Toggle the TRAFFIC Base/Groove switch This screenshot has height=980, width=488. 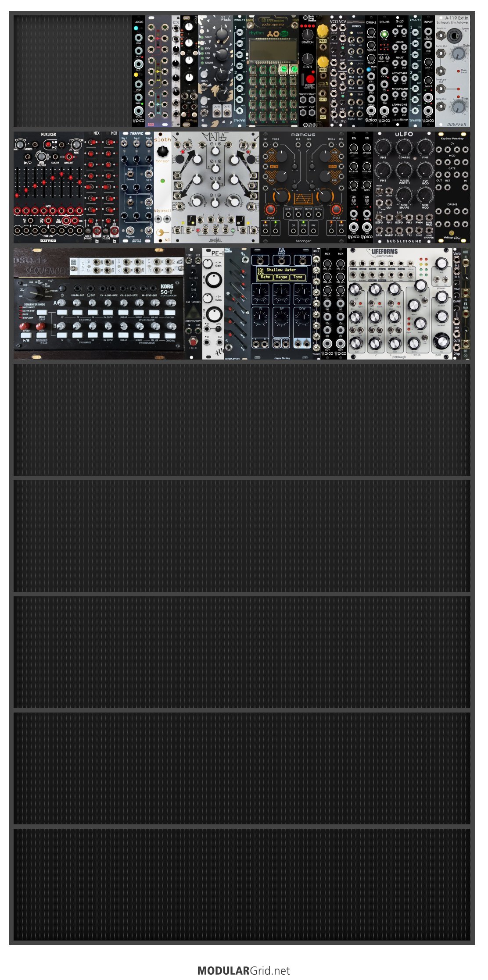coord(130,174)
